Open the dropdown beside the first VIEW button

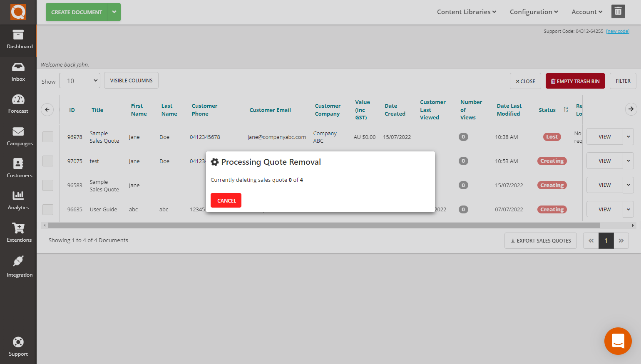pyautogui.click(x=629, y=136)
